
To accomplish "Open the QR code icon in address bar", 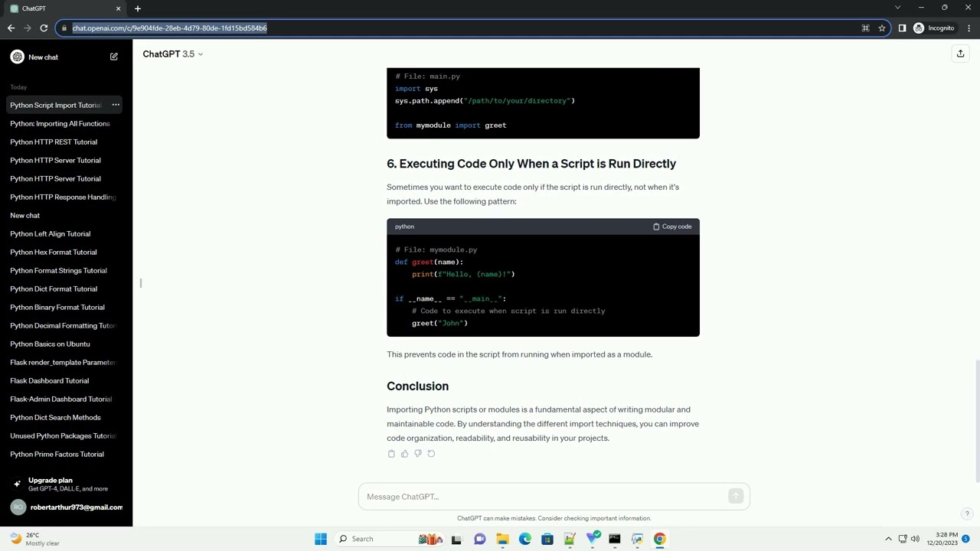I will pyautogui.click(x=865, y=28).
